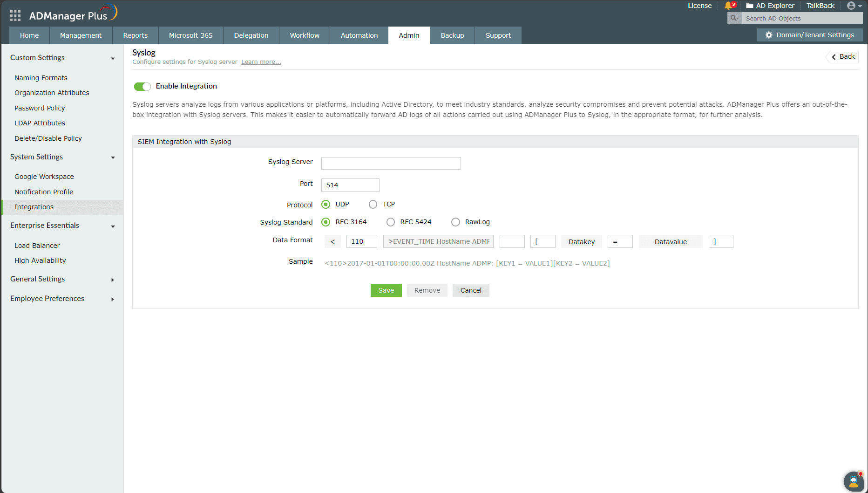Focus the Syslog Server field
Viewport: 868px width, 493px height.
(391, 163)
